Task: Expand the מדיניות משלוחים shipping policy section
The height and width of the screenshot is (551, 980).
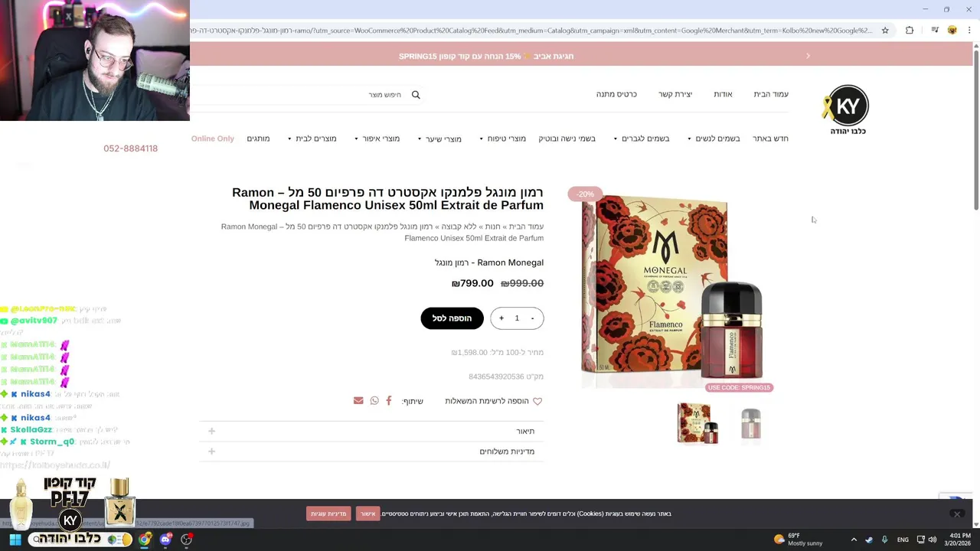Action: point(371,452)
